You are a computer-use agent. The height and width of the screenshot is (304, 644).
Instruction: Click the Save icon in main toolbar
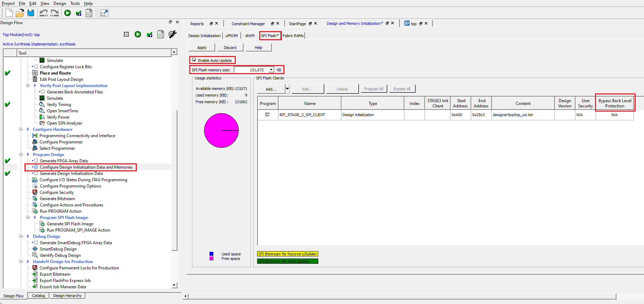[x=31, y=13]
